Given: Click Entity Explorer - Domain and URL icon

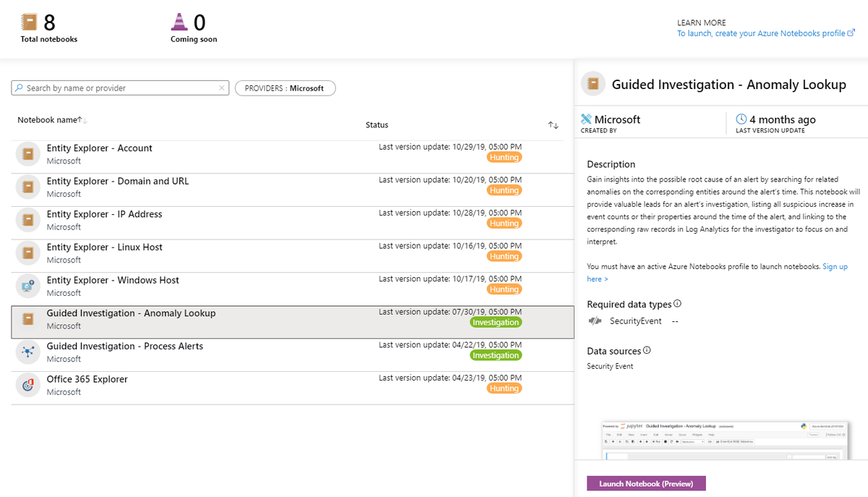Looking at the screenshot, I should [x=27, y=187].
